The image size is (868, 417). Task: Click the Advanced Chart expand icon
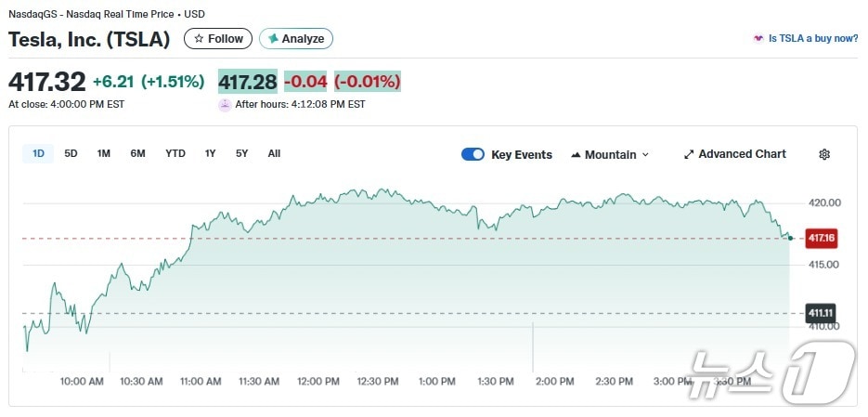pos(689,154)
